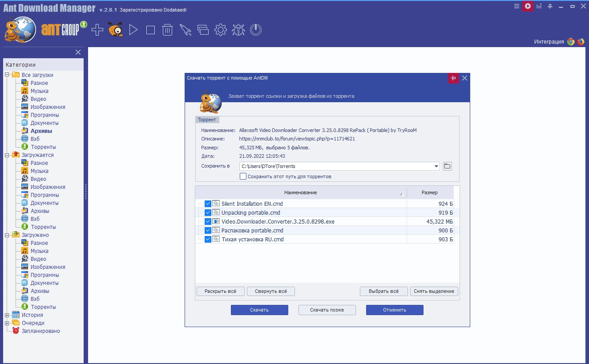Click the power shutdown toolbar icon

tap(256, 30)
